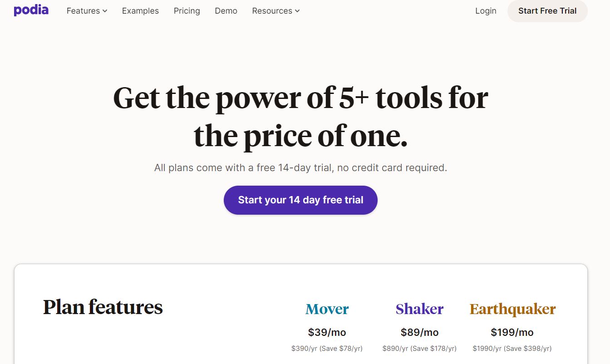Open the Demo link

[x=226, y=11]
